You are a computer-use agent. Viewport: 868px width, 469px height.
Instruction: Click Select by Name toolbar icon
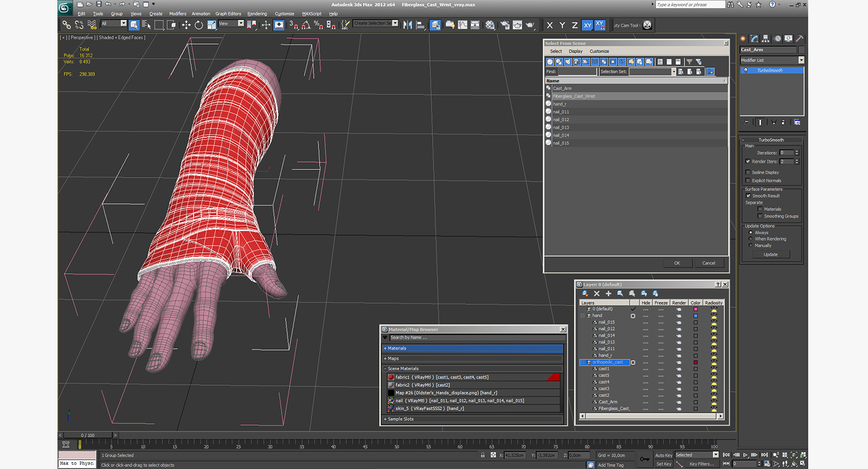[146, 25]
